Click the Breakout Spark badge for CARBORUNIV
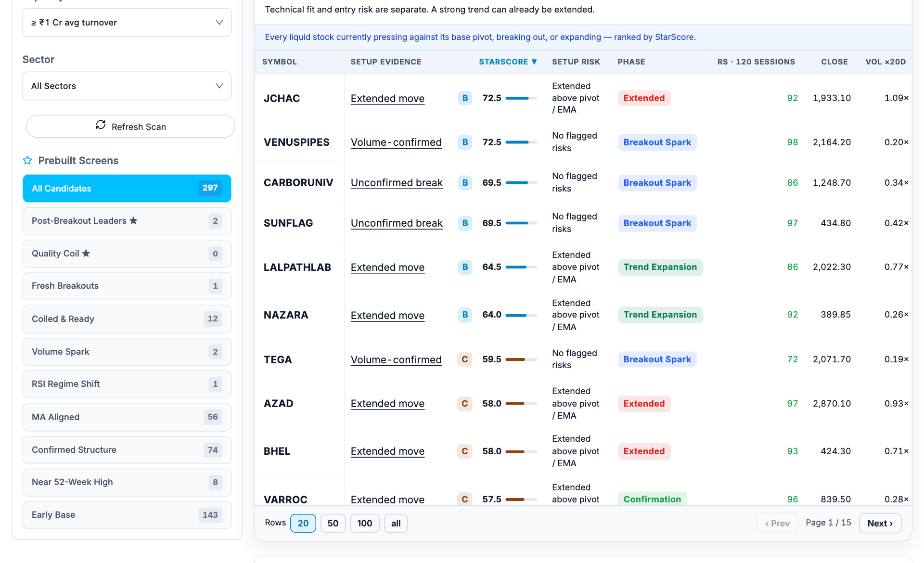This screenshot has height=563, width=924. (x=657, y=183)
